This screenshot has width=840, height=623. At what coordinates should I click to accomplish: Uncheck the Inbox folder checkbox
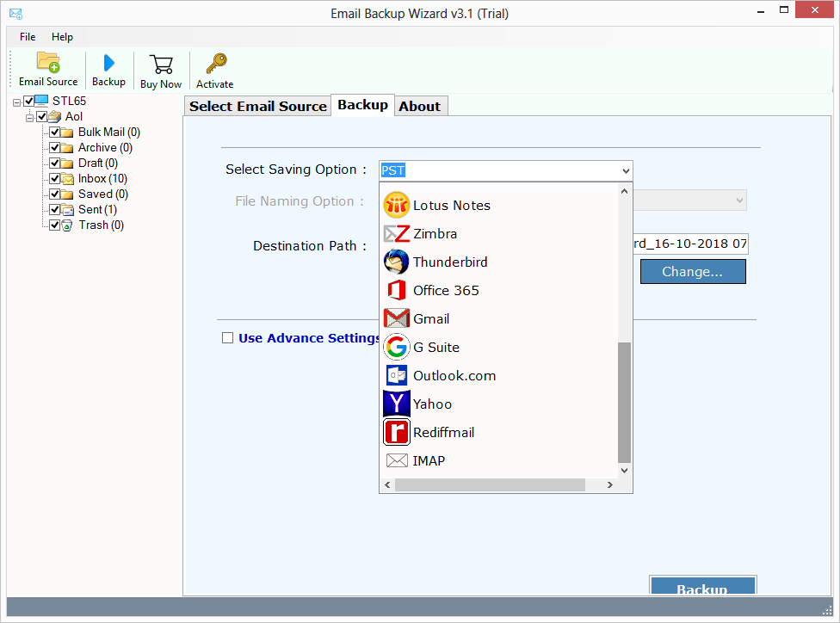(54, 178)
